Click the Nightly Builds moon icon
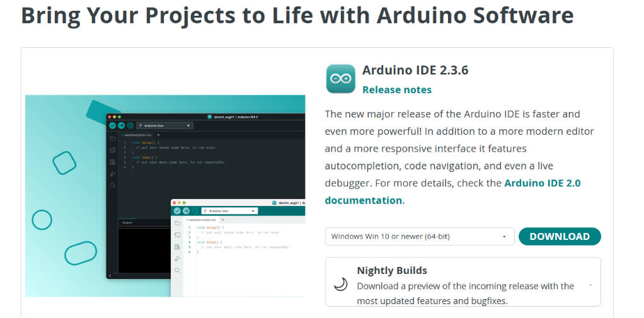Viewport: 644px width, 318px height. [340, 285]
